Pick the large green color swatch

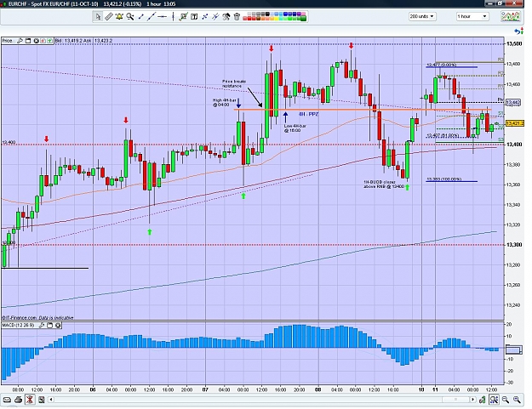303,18
